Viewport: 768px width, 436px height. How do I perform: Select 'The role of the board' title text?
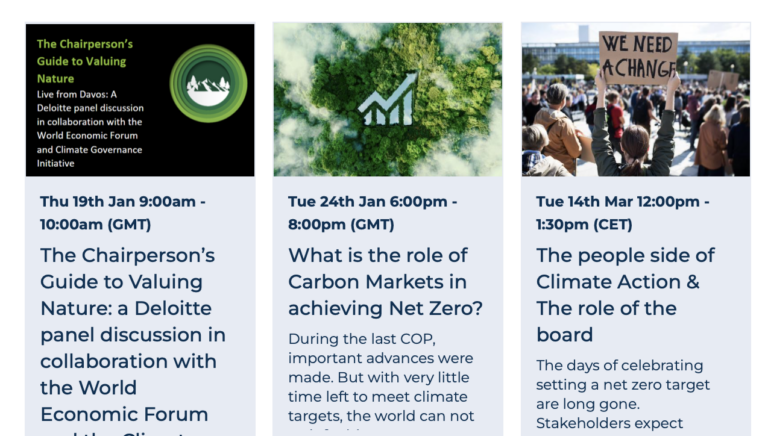pyautogui.click(x=606, y=321)
